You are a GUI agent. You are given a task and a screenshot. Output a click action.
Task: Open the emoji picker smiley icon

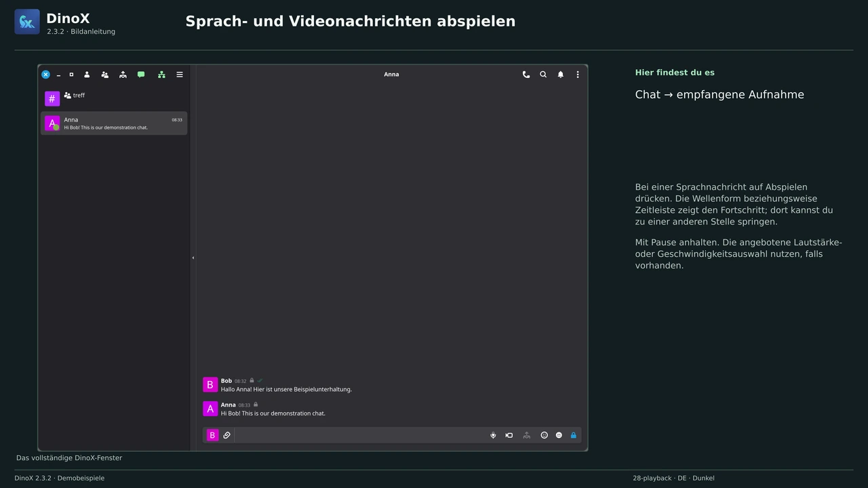(x=544, y=435)
